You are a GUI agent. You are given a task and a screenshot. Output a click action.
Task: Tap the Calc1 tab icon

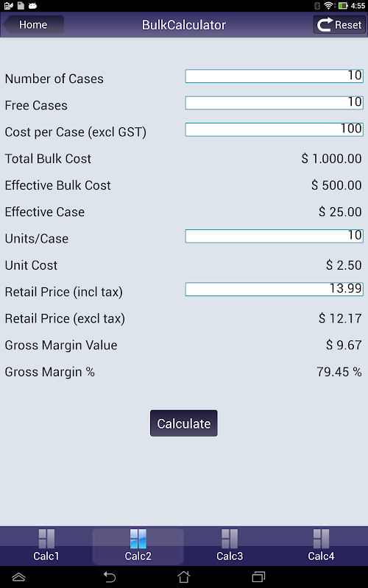(46, 539)
